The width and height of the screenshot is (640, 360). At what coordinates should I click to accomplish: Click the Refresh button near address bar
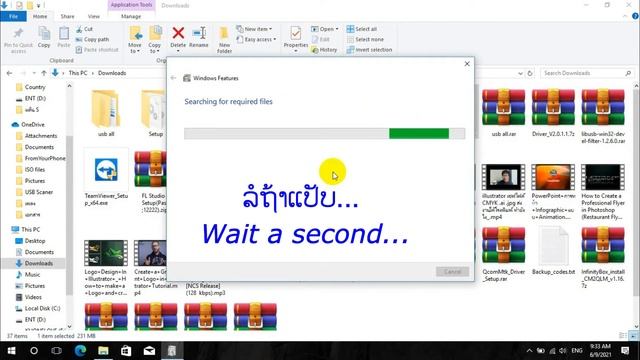click(x=530, y=73)
